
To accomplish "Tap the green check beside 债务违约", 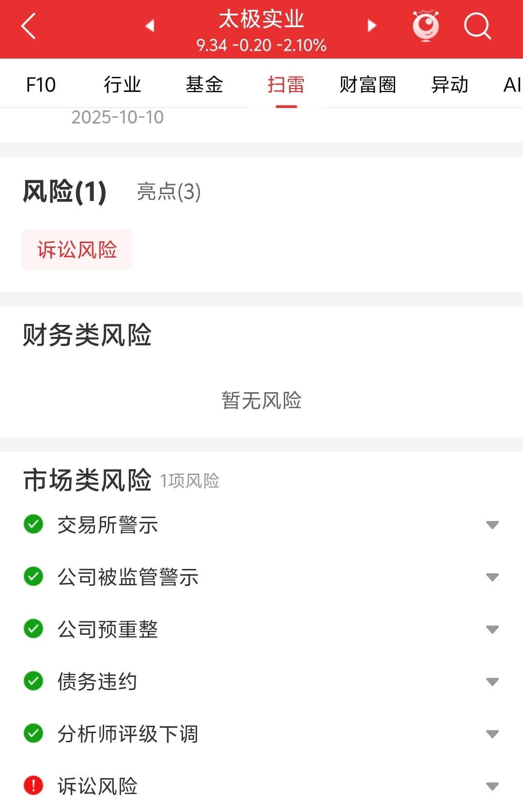I will [x=33, y=681].
